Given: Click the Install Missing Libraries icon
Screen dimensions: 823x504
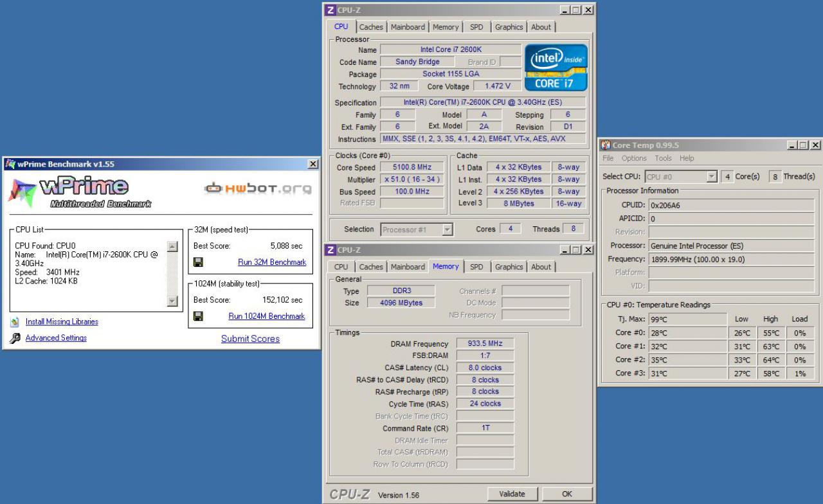Looking at the screenshot, I should click(15, 321).
